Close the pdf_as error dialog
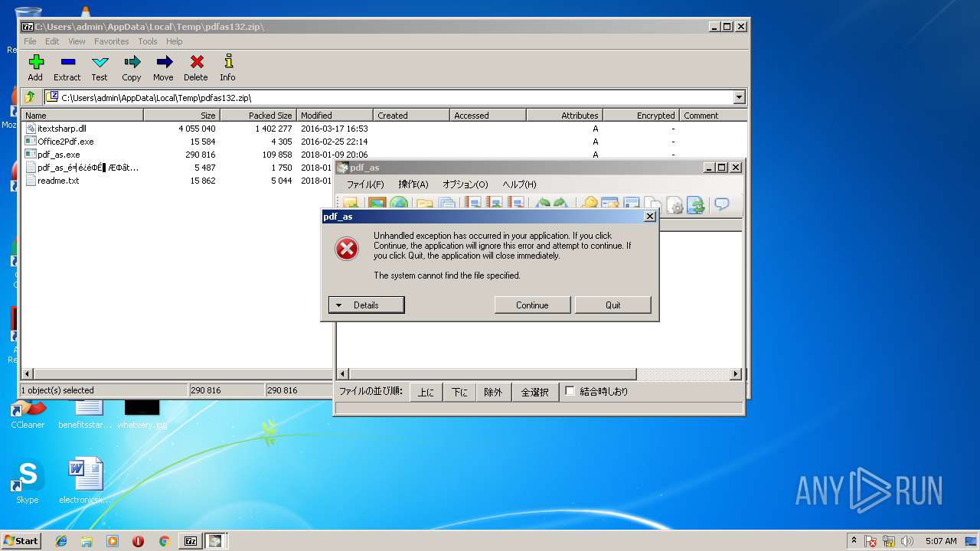Image resolution: width=980 pixels, height=551 pixels. [650, 217]
